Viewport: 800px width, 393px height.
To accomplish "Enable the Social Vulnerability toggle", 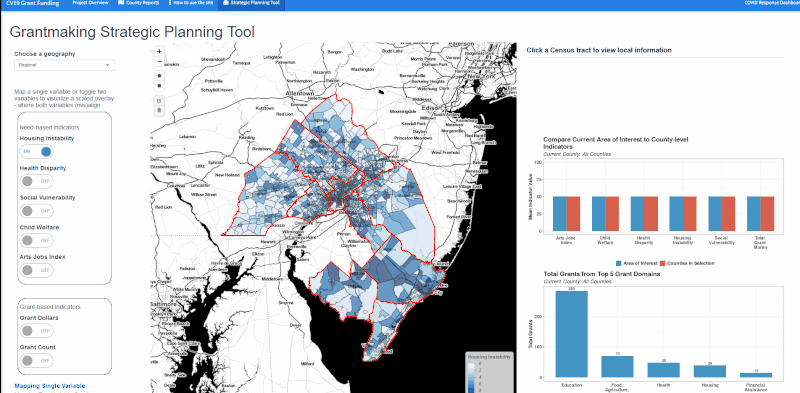I will point(36,211).
